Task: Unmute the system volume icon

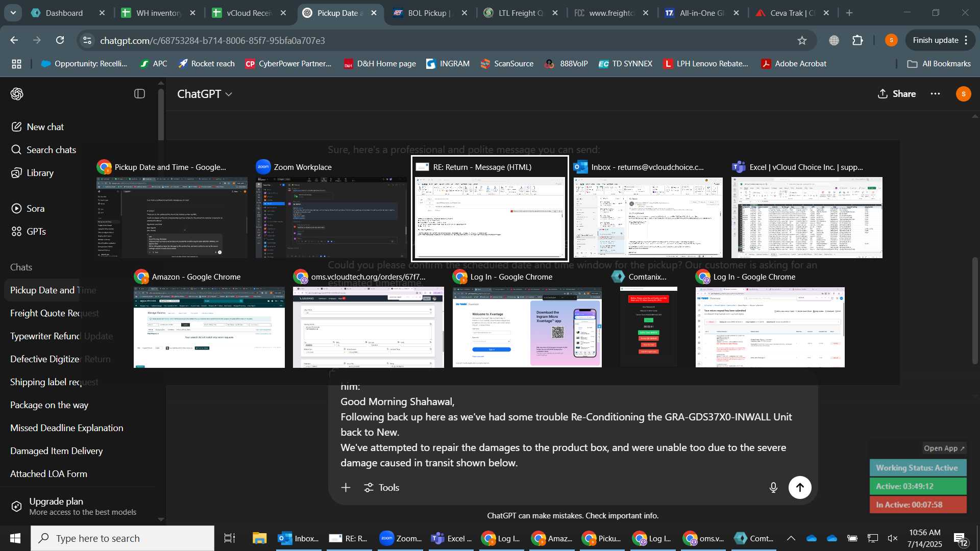Action: pos(892,538)
